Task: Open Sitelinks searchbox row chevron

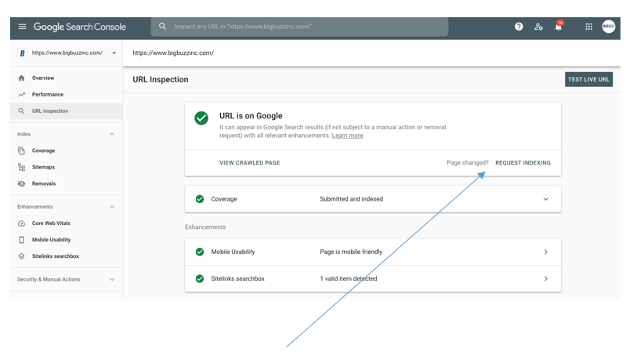Action: click(x=546, y=279)
